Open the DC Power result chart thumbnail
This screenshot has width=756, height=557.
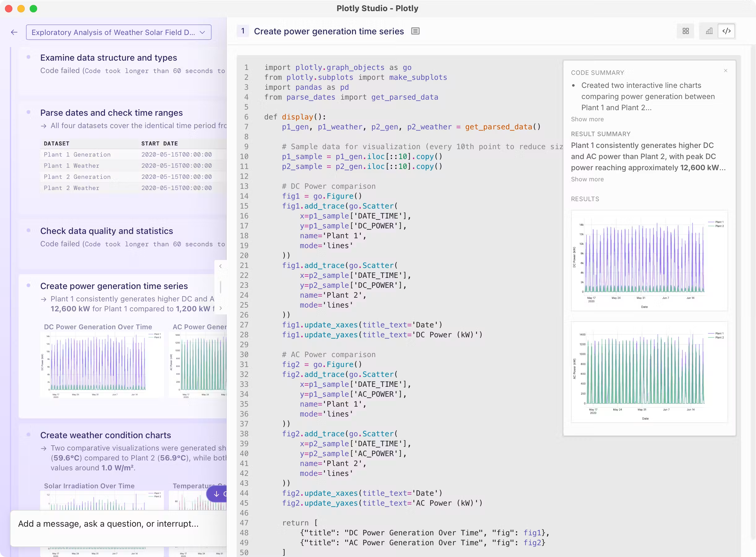coord(649,260)
